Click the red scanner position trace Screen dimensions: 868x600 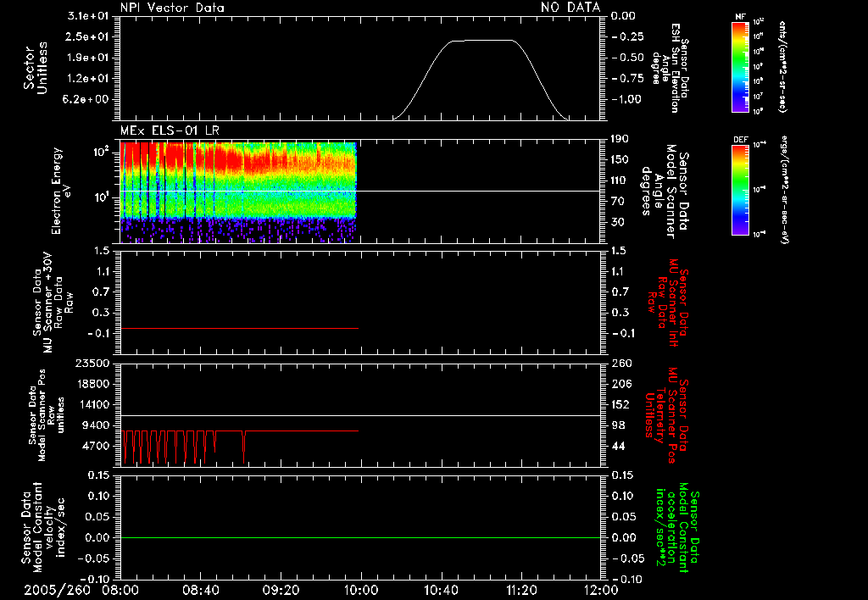[x=239, y=446]
